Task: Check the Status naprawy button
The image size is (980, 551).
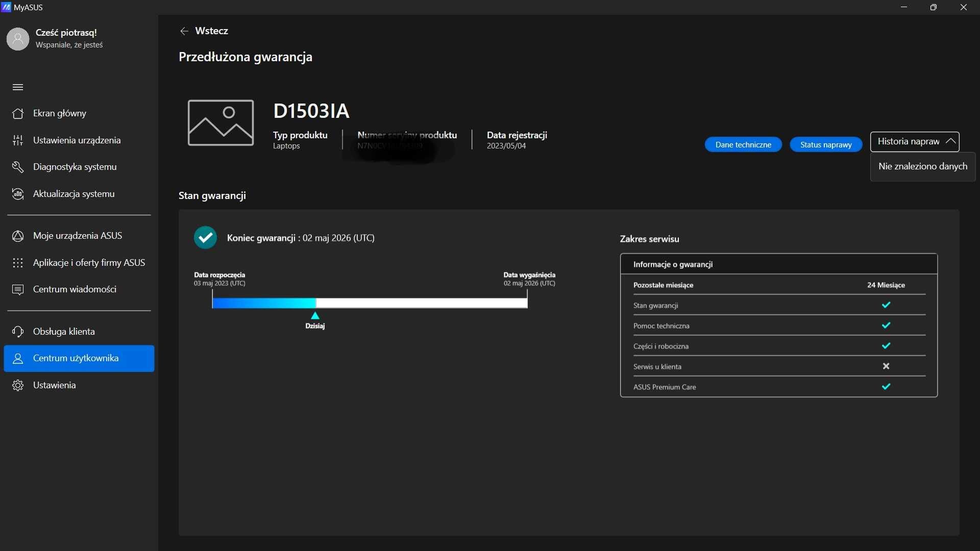Action: tap(826, 145)
